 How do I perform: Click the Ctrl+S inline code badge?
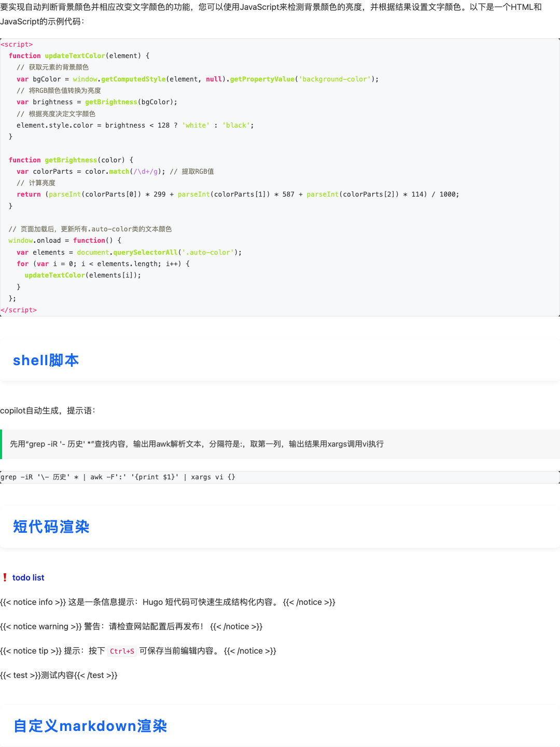tap(122, 651)
